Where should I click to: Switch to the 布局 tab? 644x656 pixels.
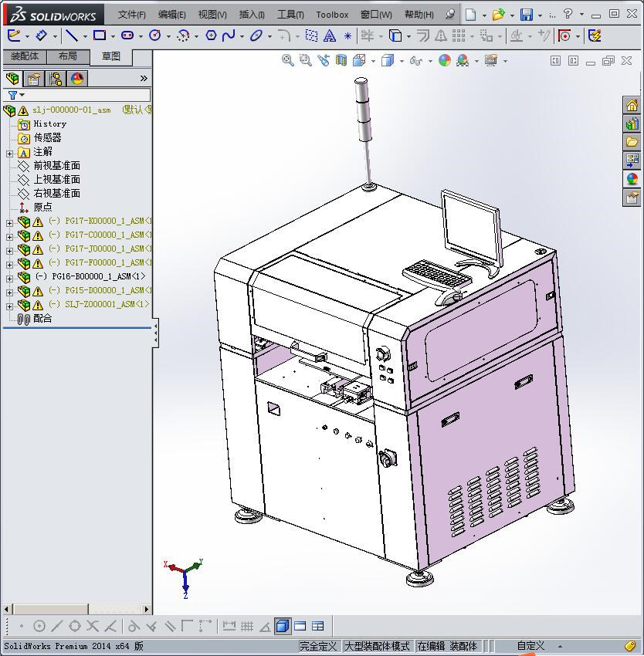[x=68, y=56]
